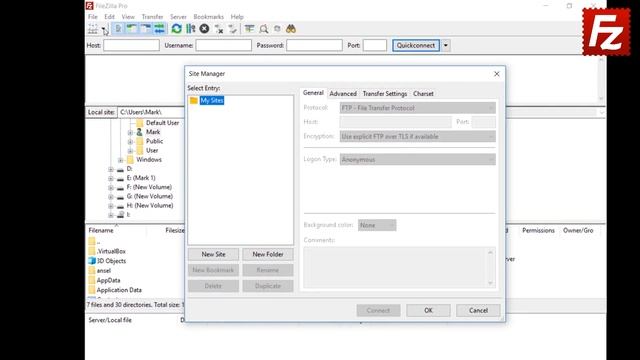The width and height of the screenshot is (640, 360).
Task: Expand the E: (Mark 1) drive
Action: coord(111,178)
